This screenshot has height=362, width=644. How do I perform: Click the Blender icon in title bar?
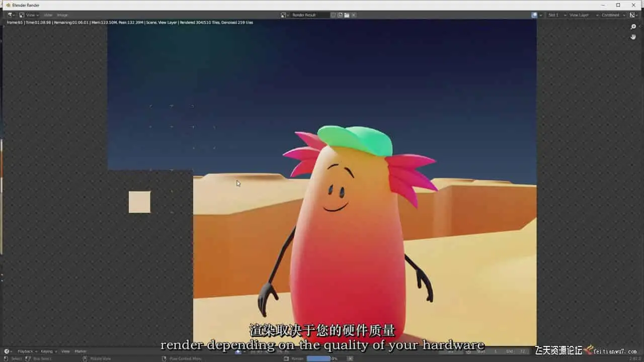pyautogui.click(x=8, y=5)
